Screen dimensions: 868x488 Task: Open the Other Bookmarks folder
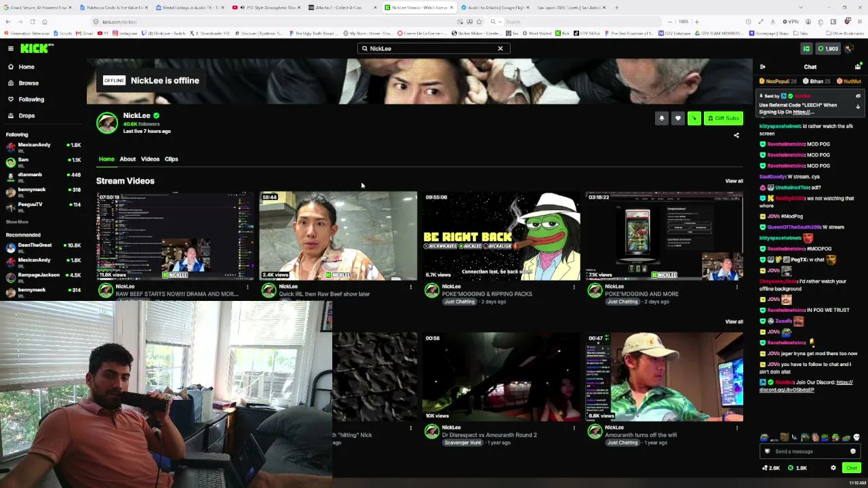coord(845,33)
